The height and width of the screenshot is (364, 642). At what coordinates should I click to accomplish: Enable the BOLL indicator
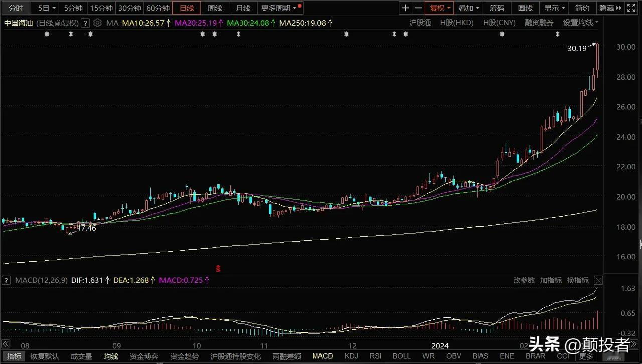point(401,357)
